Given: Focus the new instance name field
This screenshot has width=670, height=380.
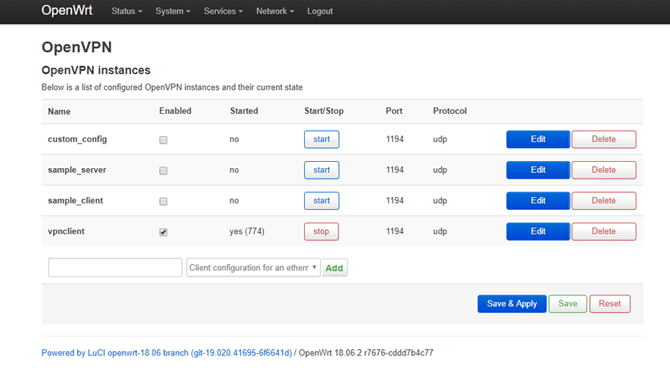Looking at the screenshot, I should [x=115, y=268].
